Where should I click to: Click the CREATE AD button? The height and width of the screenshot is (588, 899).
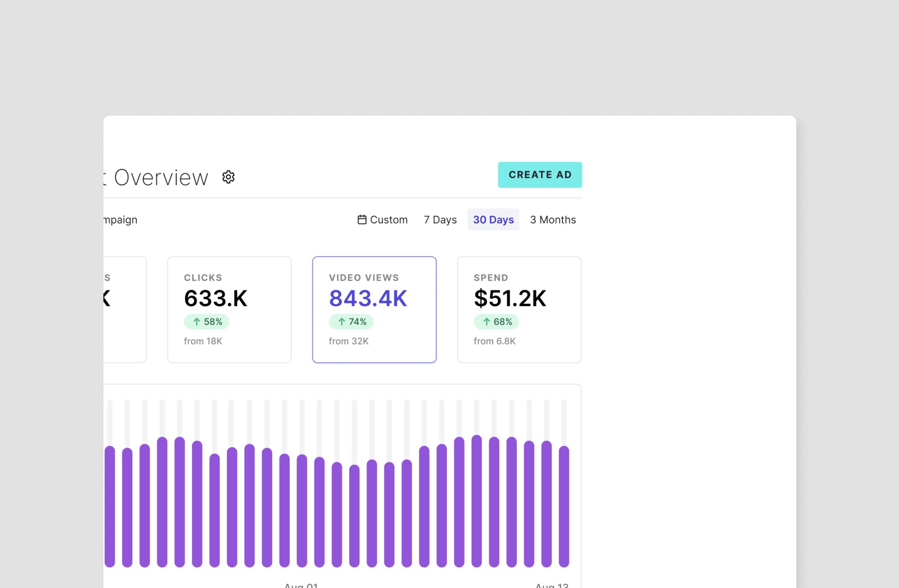click(x=539, y=175)
